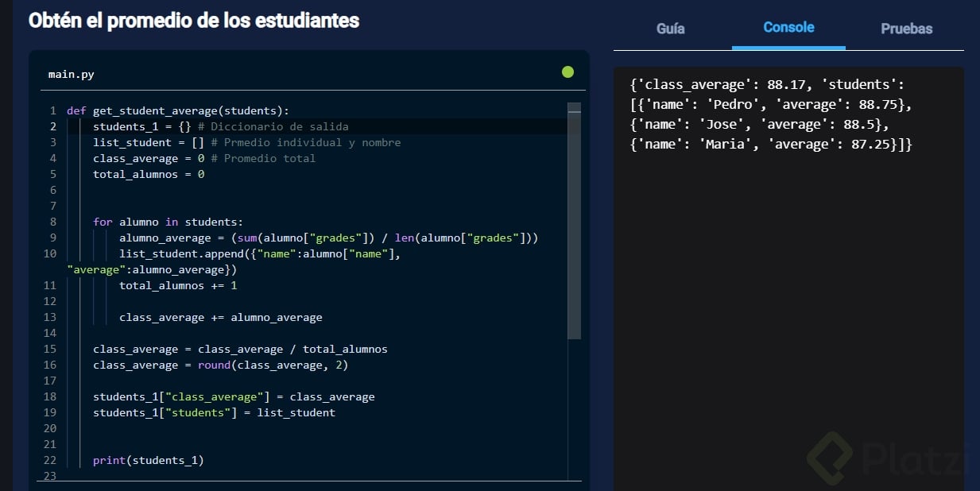
Task: Click the 'Obtén el promedio de los estudiantes' heading
Action: (x=194, y=21)
